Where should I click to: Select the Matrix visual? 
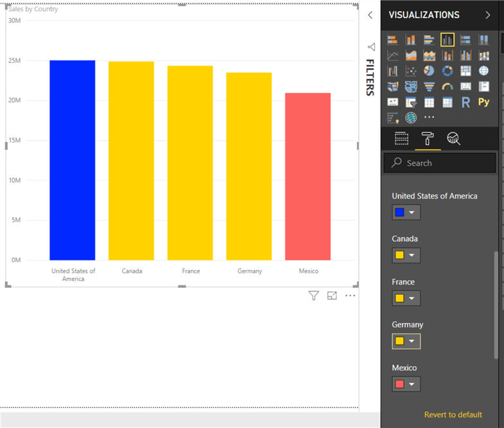[447, 102]
